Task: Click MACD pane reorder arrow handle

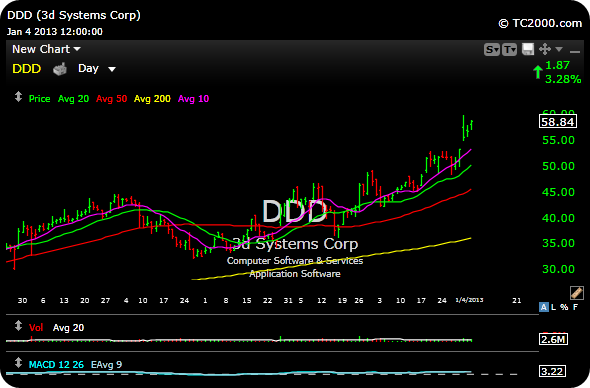Action: tap(18, 363)
